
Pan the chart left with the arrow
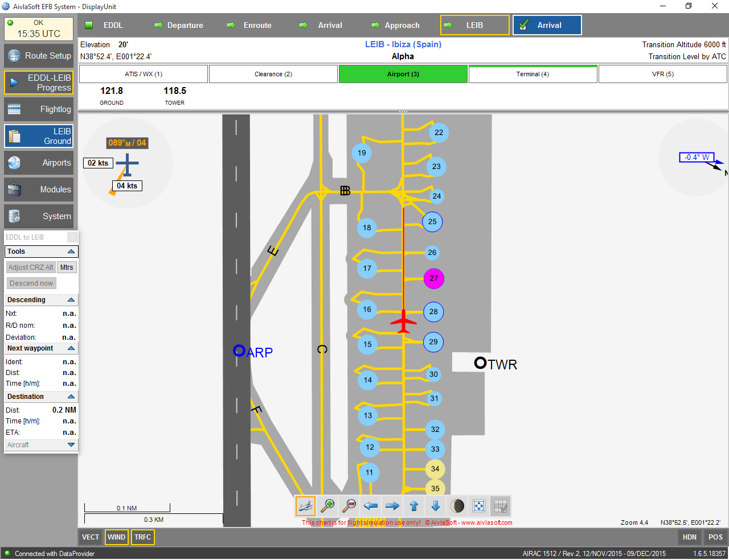click(371, 506)
